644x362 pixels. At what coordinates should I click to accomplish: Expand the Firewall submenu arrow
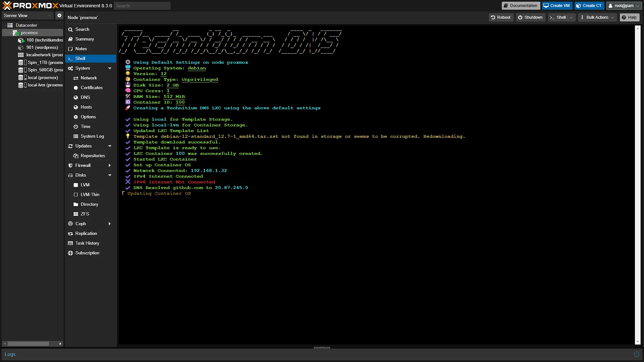(x=110, y=166)
